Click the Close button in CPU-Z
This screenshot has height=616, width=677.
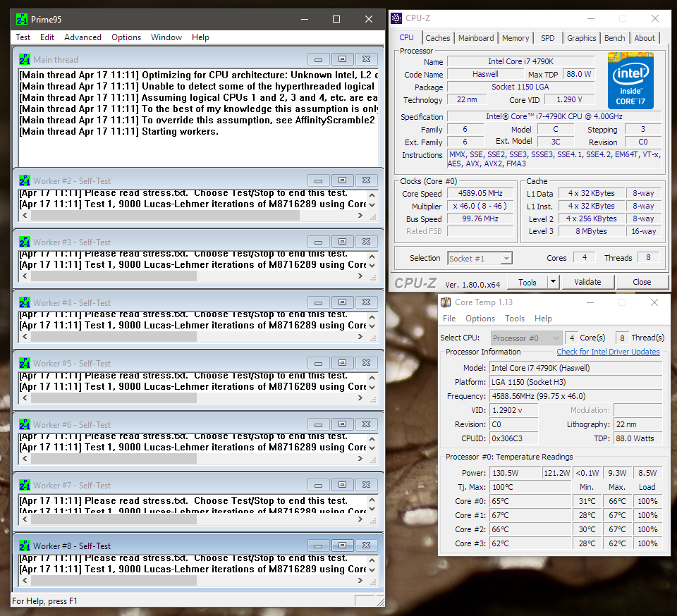pyautogui.click(x=642, y=282)
